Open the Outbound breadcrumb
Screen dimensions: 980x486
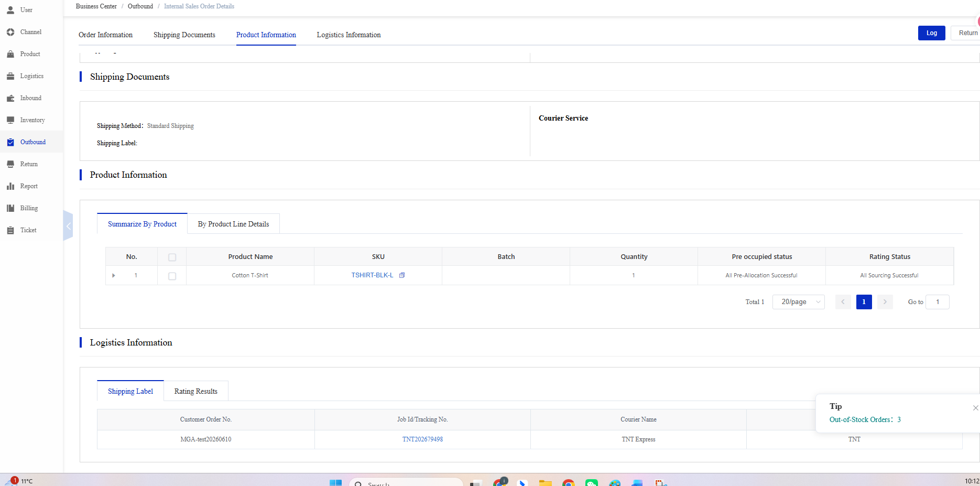click(x=140, y=6)
